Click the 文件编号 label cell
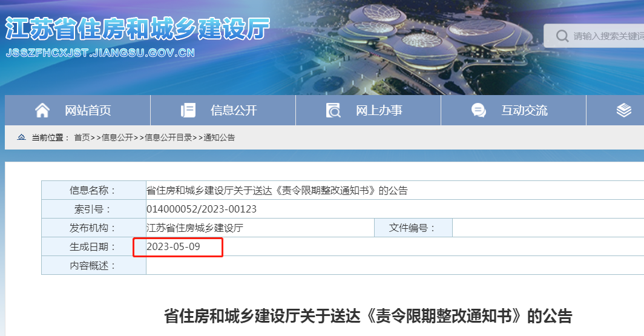 413,228
